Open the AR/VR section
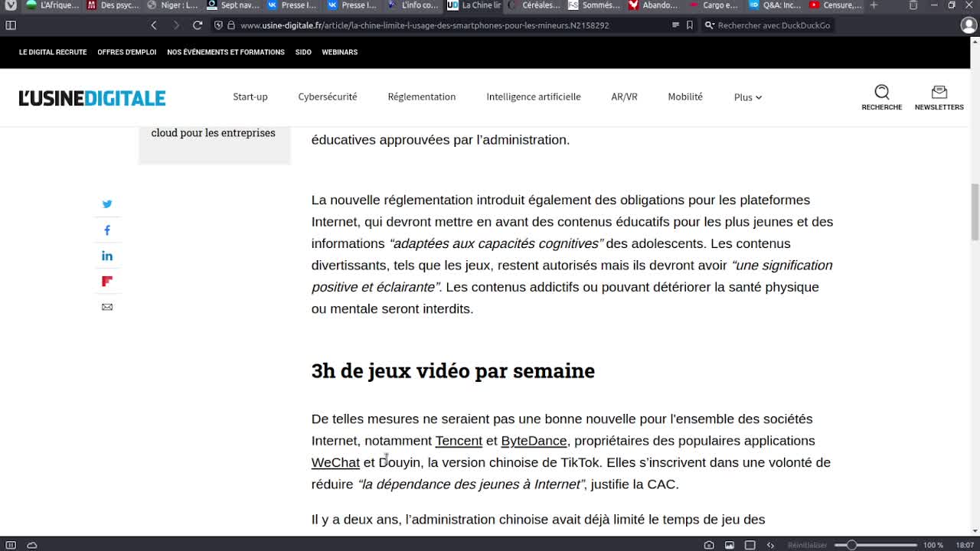 tap(624, 97)
